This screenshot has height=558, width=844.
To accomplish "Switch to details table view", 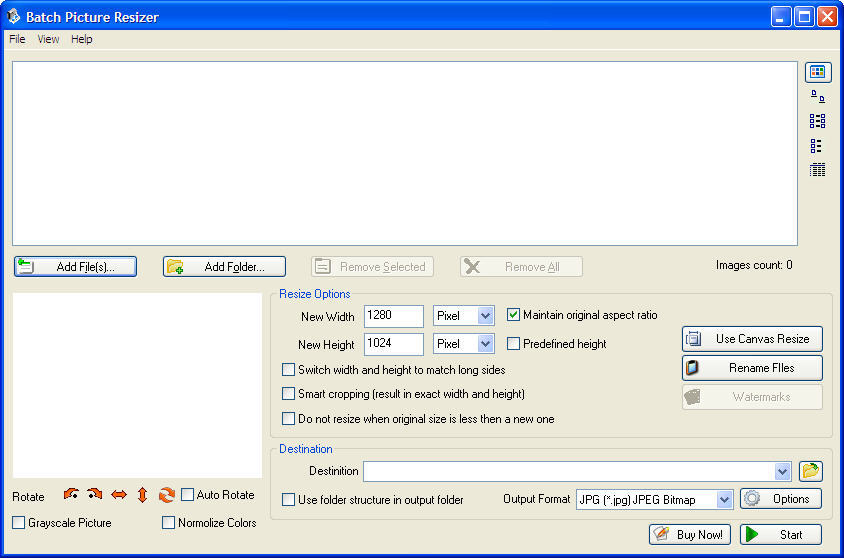I will [x=817, y=170].
